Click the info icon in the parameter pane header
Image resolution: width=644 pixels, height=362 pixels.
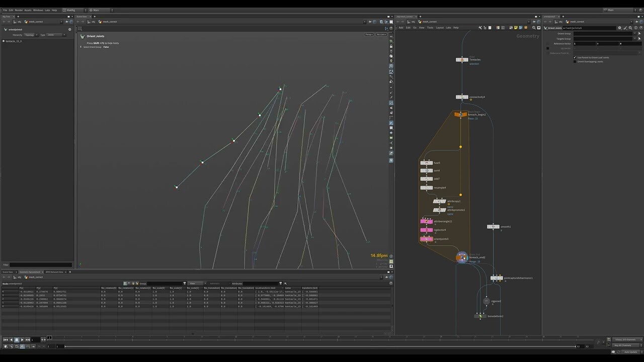pyautogui.click(x=635, y=28)
